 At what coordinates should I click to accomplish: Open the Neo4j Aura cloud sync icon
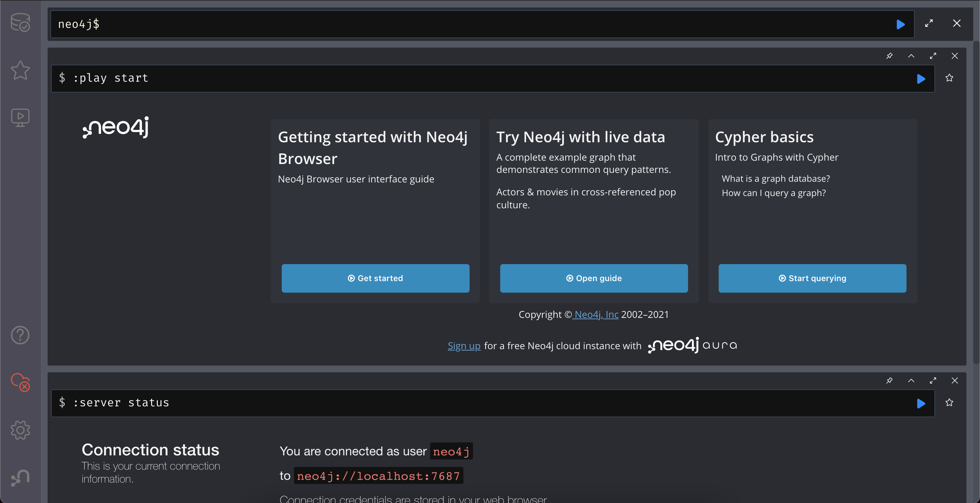tap(20, 382)
